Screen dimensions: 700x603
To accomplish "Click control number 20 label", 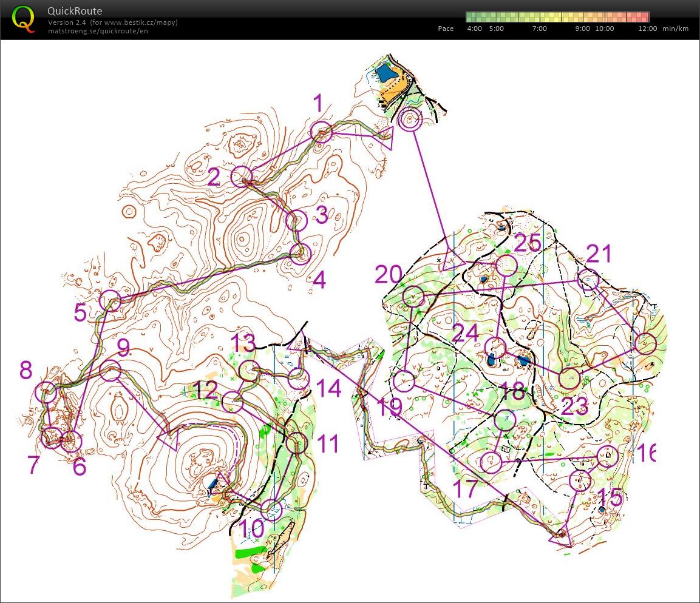I will (x=389, y=274).
